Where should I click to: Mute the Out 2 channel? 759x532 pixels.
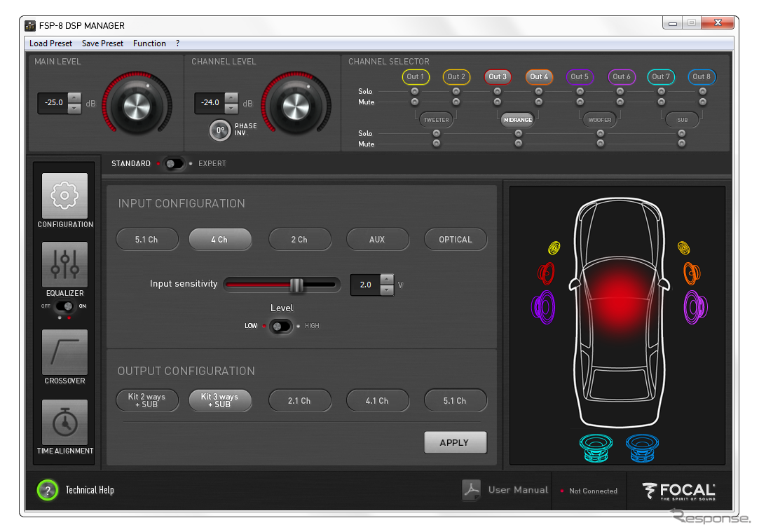(x=456, y=102)
